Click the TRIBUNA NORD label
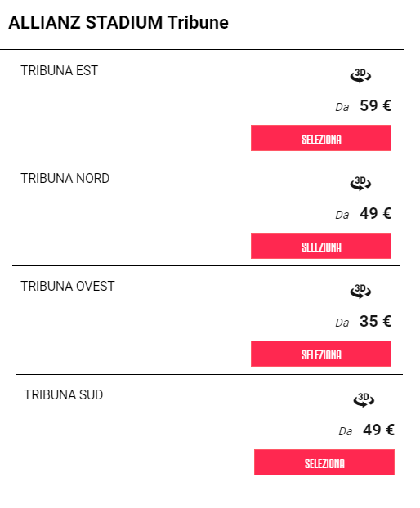The width and height of the screenshot is (420, 508). pos(65,179)
